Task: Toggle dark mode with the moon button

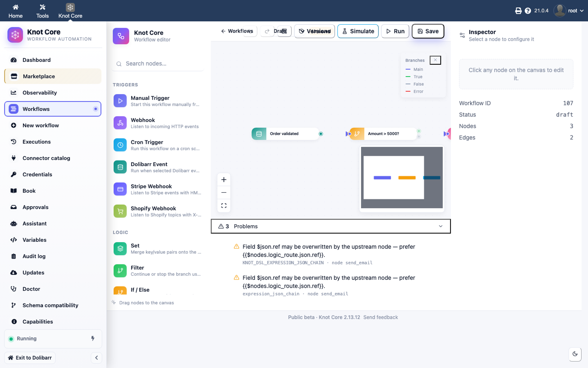Action: pyautogui.click(x=575, y=354)
